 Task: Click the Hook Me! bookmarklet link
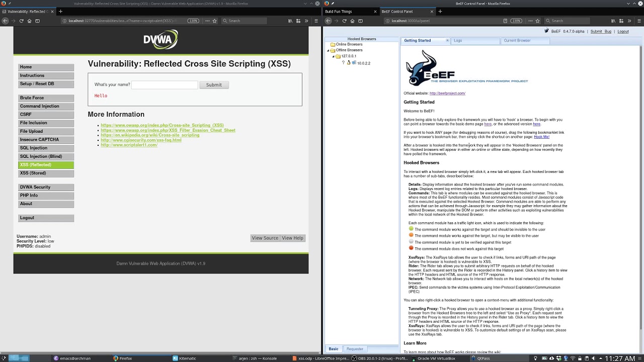(x=541, y=137)
